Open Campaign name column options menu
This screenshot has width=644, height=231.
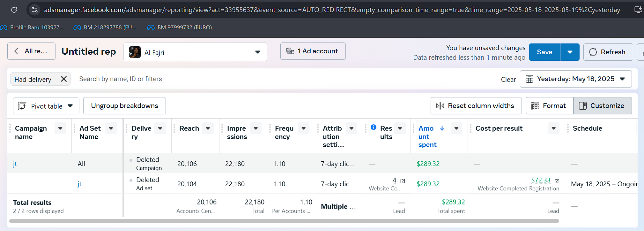tap(60, 128)
